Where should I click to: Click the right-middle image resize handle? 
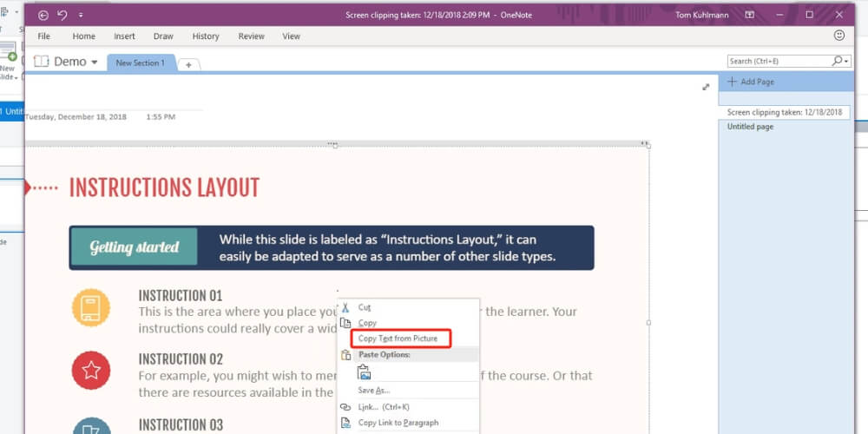coord(648,323)
